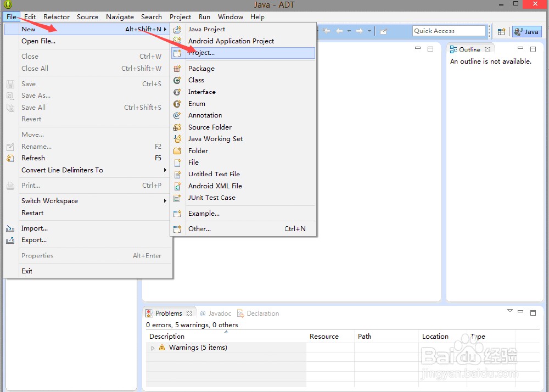
Task: Maximize the editor area
Action: coord(430,49)
